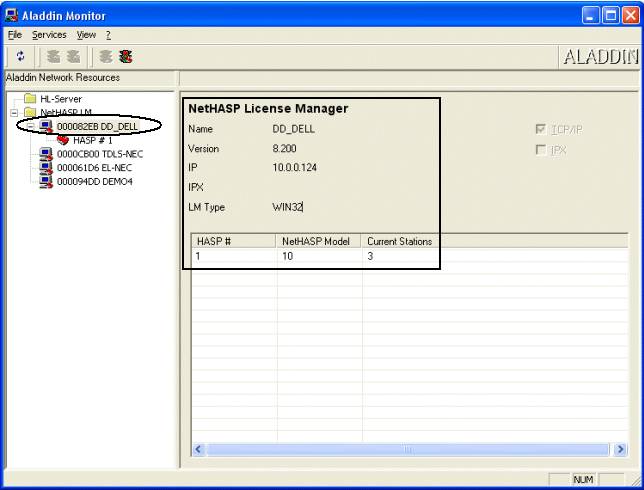
Task: Click the HASP # cell value 1
Action: (x=198, y=256)
